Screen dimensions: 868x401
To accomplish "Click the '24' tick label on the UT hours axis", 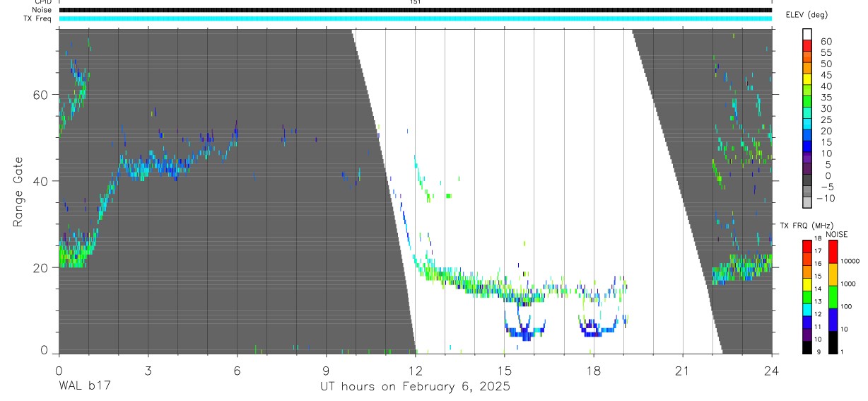I will (772, 370).
